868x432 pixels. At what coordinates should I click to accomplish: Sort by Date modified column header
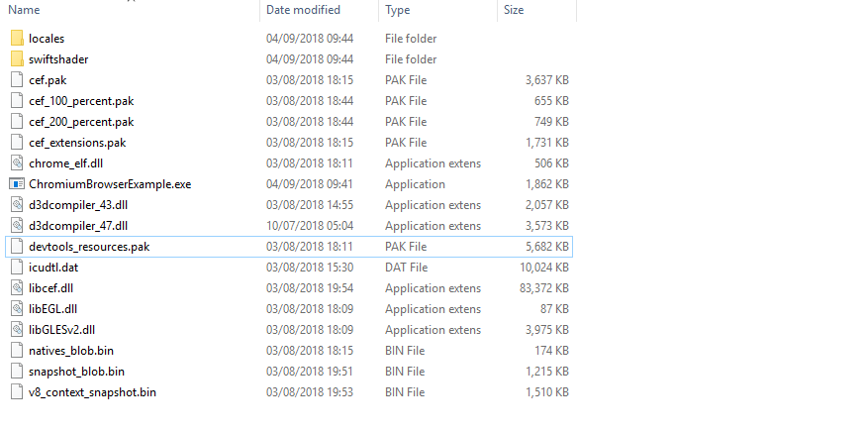303,10
